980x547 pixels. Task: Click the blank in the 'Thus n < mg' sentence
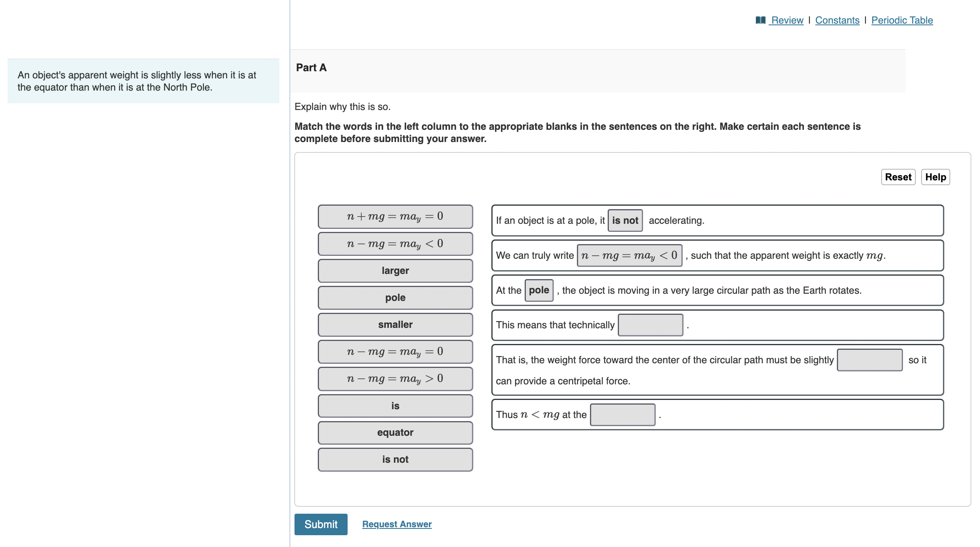click(x=622, y=415)
